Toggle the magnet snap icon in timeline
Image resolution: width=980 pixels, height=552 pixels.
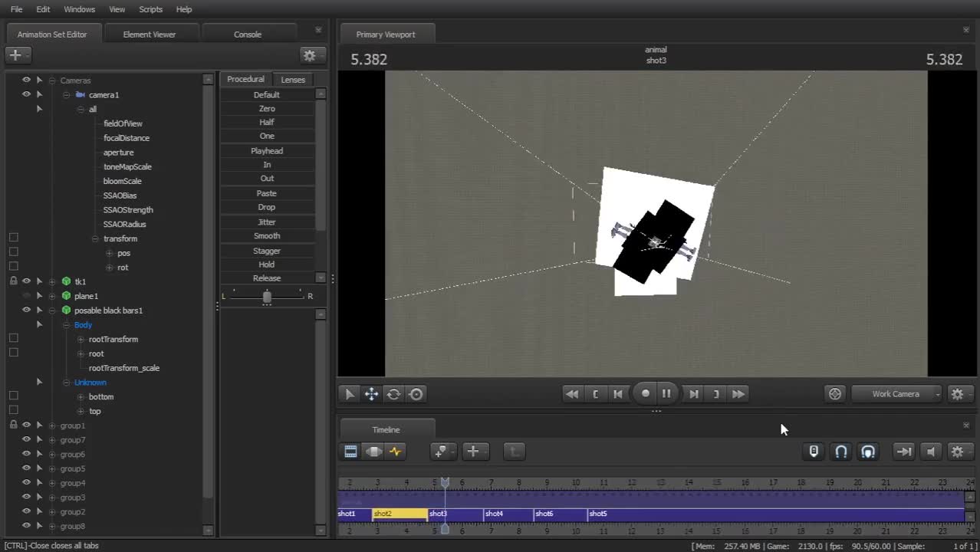pos(841,452)
